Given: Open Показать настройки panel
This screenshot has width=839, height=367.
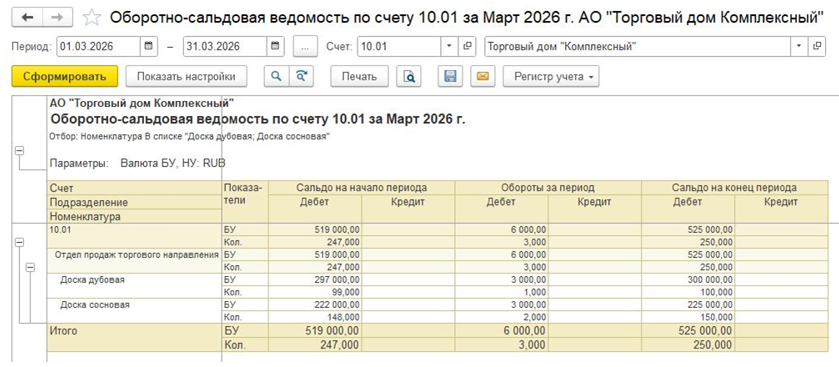Looking at the screenshot, I should coord(186,77).
